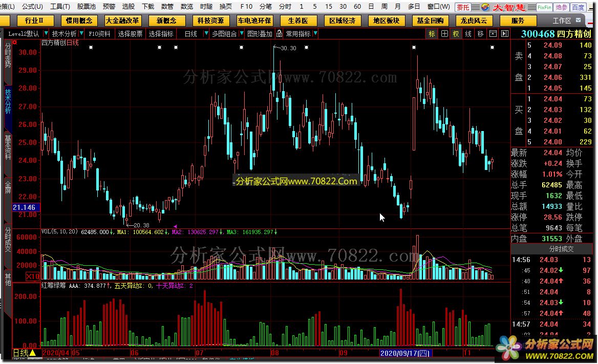Click the lock icon beside 图形叠加
Viewport: 598px width, 364px height.
[279, 34]
